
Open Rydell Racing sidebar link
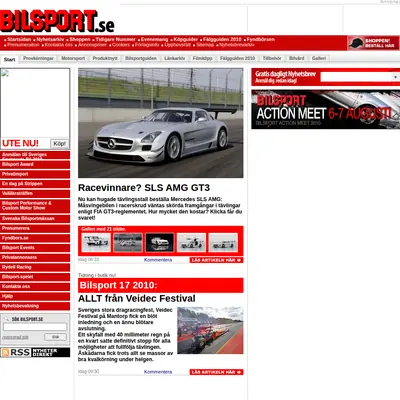[35, 267]
